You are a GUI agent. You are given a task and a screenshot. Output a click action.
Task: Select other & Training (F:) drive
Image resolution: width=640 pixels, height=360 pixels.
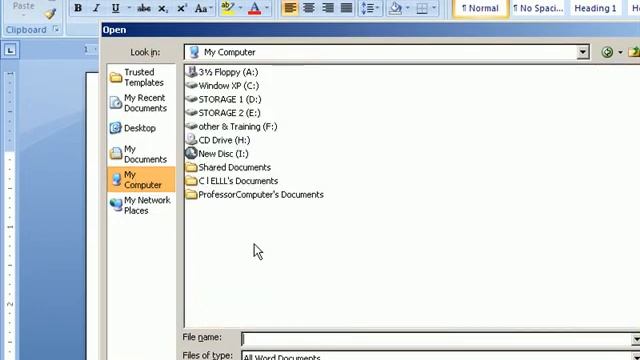[231, 127]
